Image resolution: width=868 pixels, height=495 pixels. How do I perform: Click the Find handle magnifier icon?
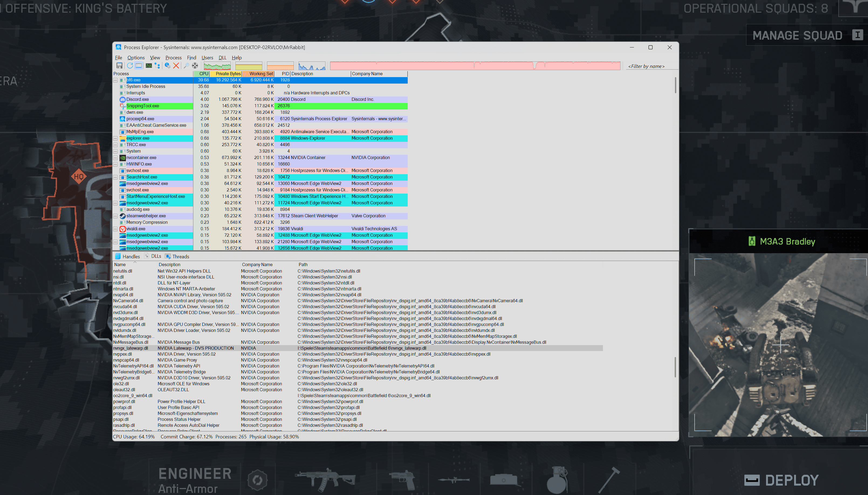tap(186, 66)
